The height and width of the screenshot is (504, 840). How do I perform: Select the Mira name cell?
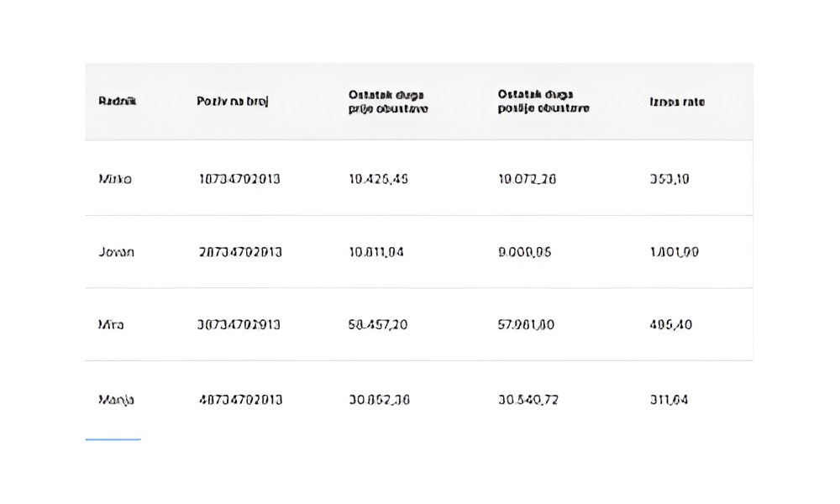111,324
